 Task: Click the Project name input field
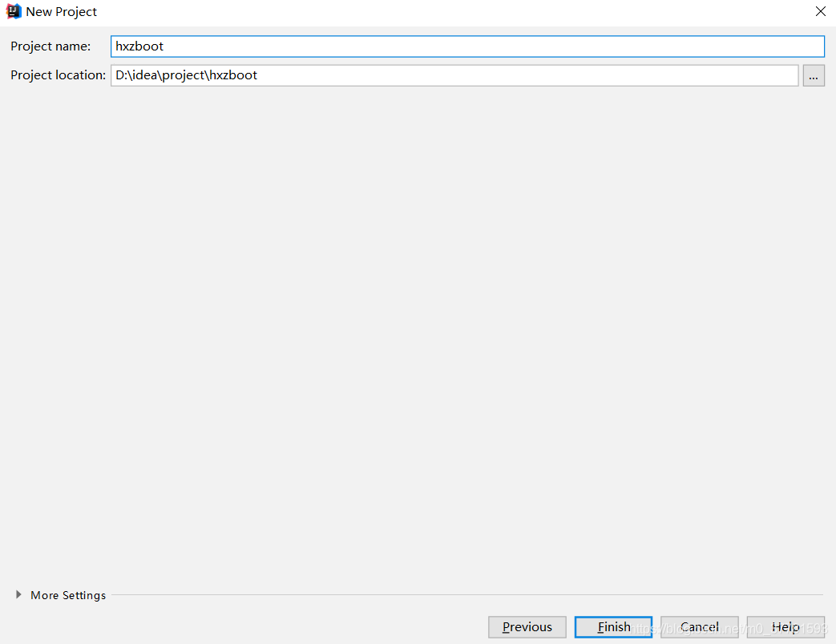pos(467,46)
